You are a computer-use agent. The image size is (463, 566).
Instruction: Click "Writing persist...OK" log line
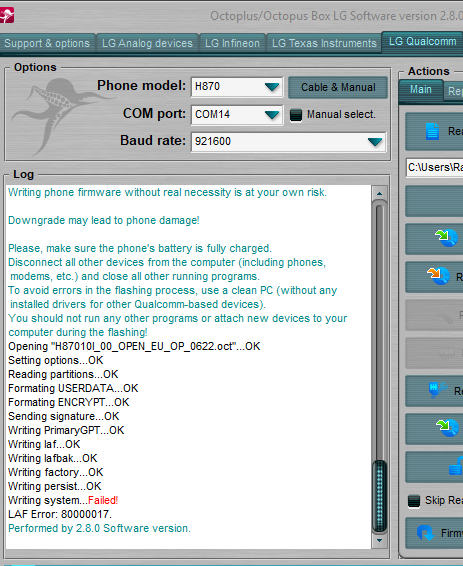coord(55,486)
